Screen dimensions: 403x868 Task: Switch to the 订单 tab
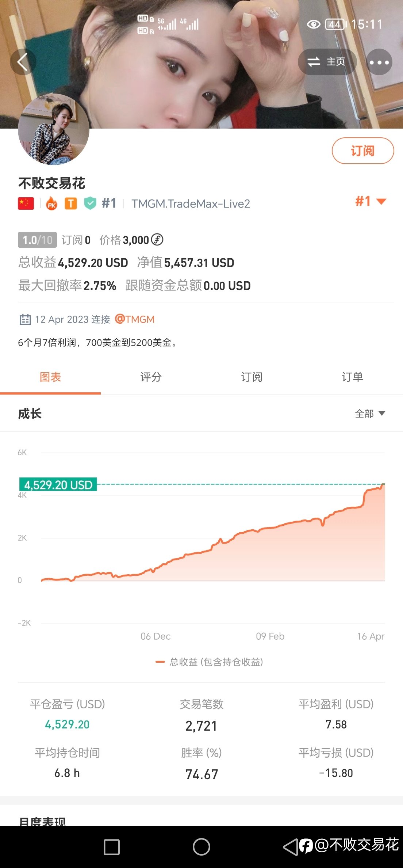(x=353, y=377)
